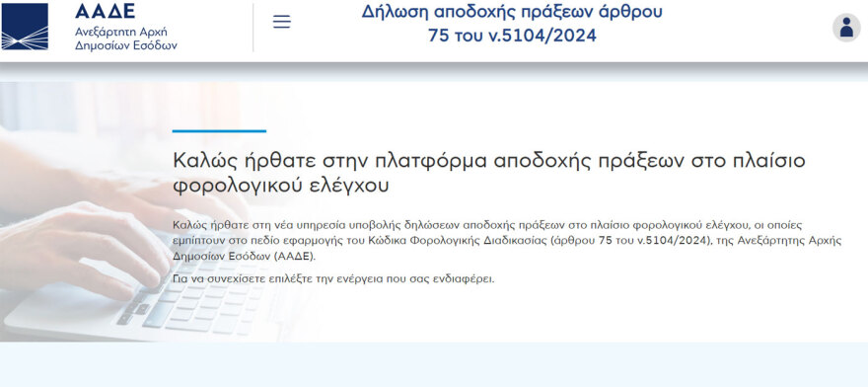This screenshot has height=387, width=868.
Task: Click the sentence 'Για να συνεχίσετε επιλέξτε την ενέργεια'
Action: (x=333, y=278)
